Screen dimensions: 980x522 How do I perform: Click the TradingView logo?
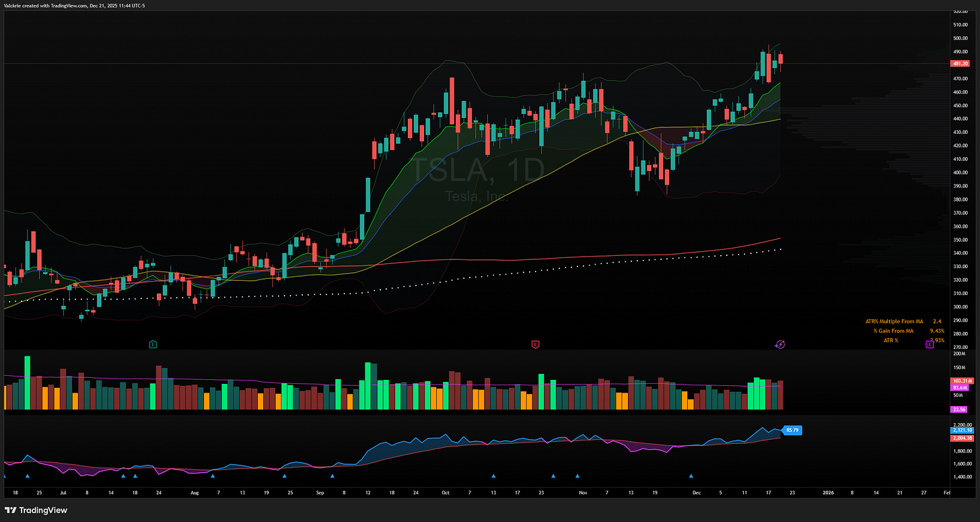click(36, 510)
